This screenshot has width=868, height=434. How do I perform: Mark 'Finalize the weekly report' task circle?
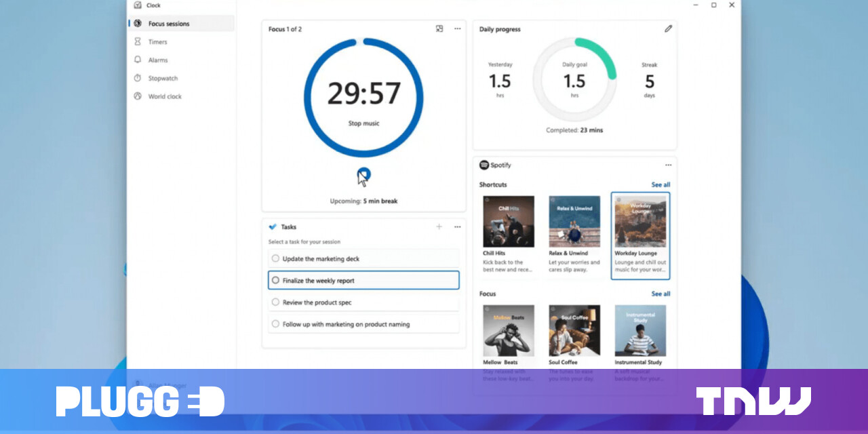pyautogui.click(x=275, y=280)
